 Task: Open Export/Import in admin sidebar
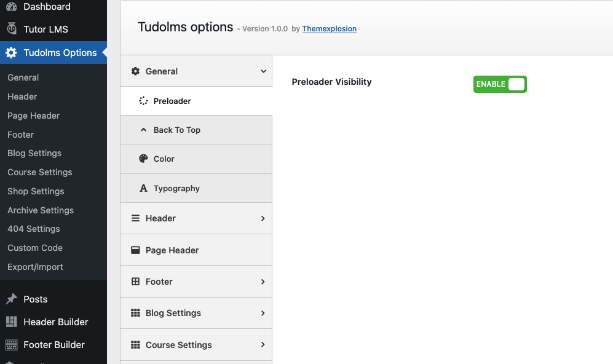tap(35, 267)
